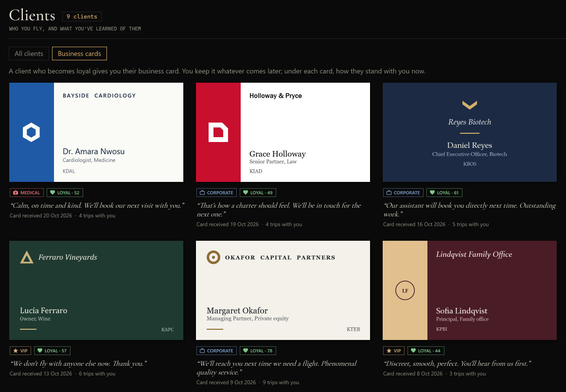Click the LOYAL · 44 badge under Sofia Lindqvist

click(x=426, y=351)
